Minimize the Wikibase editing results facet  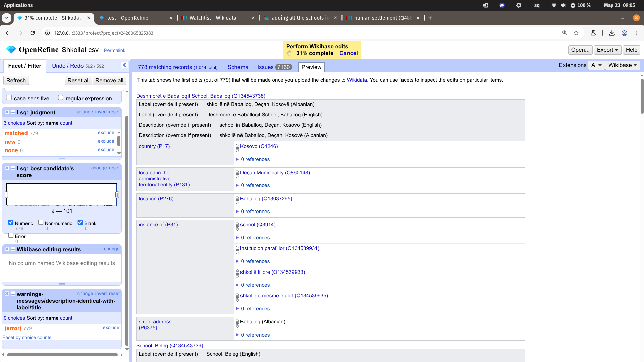13,249
